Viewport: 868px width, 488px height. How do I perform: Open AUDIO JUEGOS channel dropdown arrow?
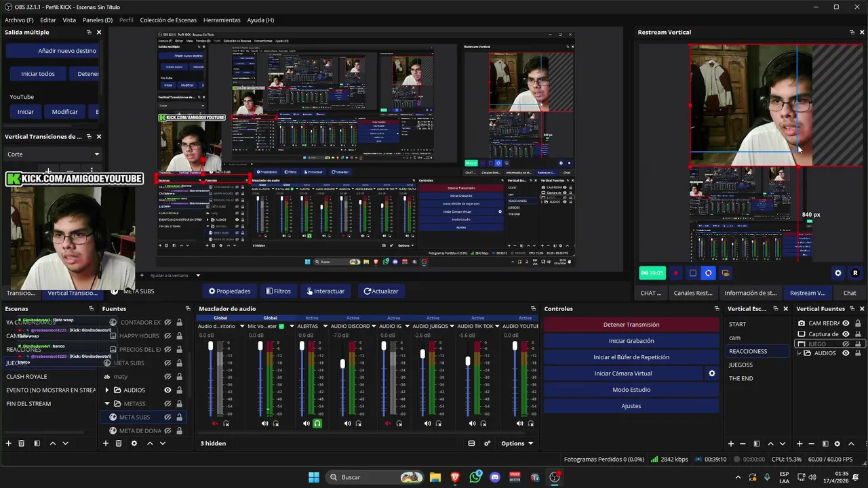click(453, 327)
